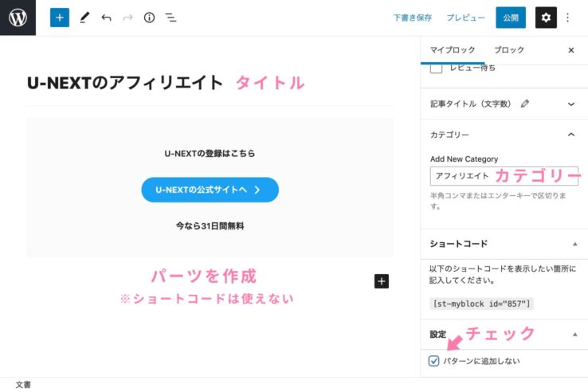Image resolution: width=588 pixels, height=392 pixels.
Task: Open プレビュー preview
Action: click(x=466, y=18)
